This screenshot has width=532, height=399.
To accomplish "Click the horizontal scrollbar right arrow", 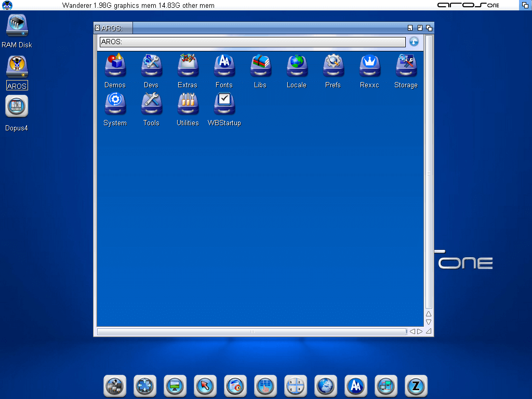I will (420, 331).
